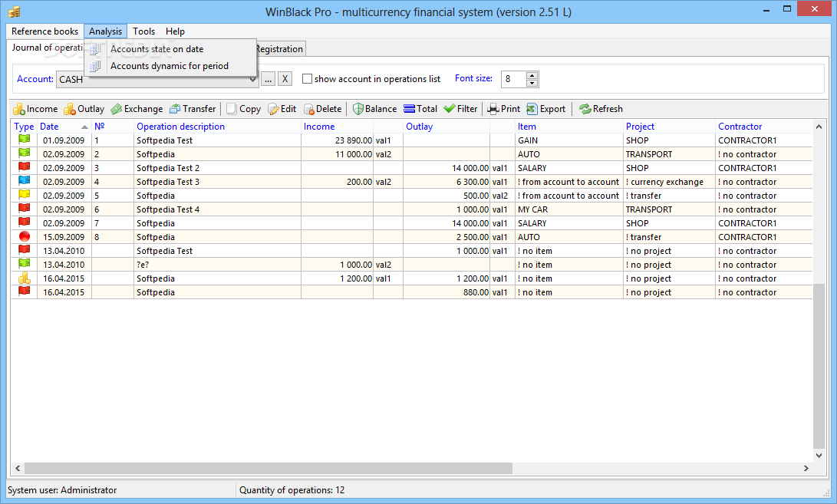Click the vertical scrollbar thumb
This screenshot has width=837, height=504.
pyautogui.click(x=819, y=366)
